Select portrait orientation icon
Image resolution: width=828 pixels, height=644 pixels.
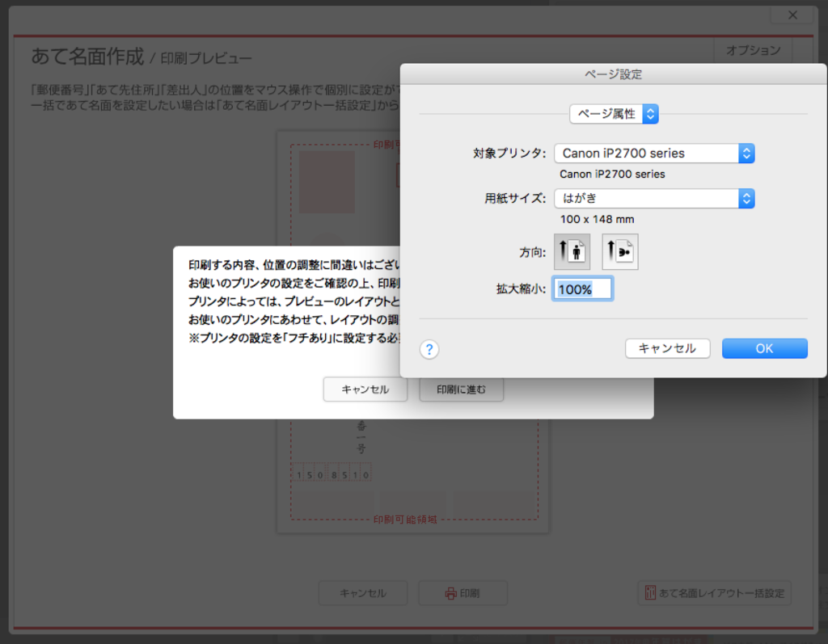[572, 252]
